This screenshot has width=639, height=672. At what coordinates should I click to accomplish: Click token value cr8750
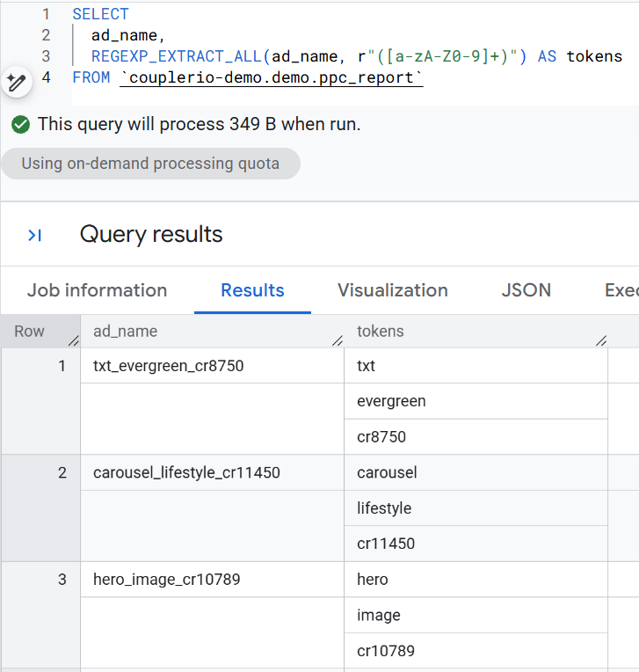(476, 437)
